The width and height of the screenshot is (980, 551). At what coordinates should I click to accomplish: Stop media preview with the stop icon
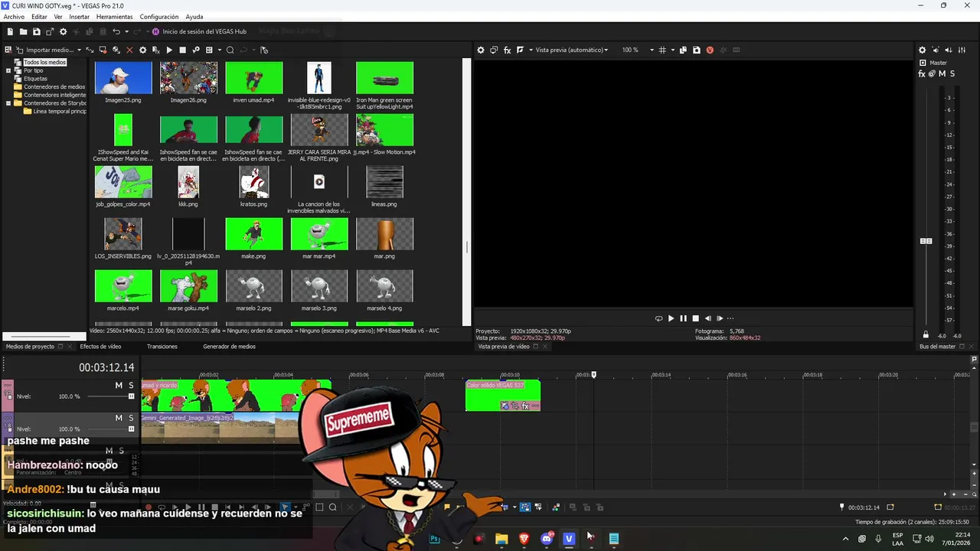pos(182,50)
